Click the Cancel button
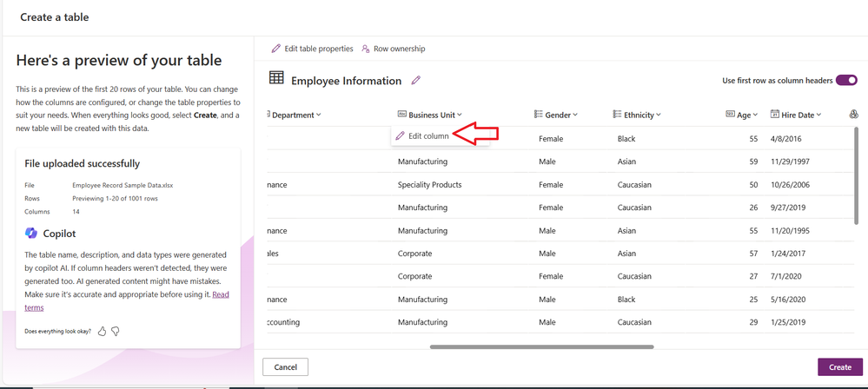Screen dimensions: 868x389 pos(285,367)
